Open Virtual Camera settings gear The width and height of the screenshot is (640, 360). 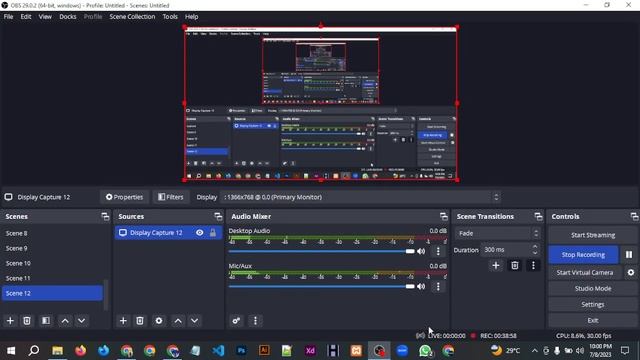(x=631, y=272)
